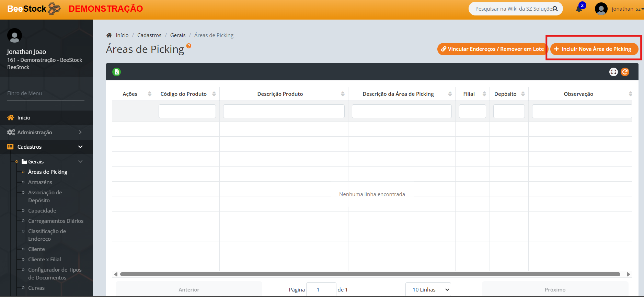The width and height of the screenshot is (644, 297).
Task: Select Capacidade from sidebar menu
Action: coord(42,211)
